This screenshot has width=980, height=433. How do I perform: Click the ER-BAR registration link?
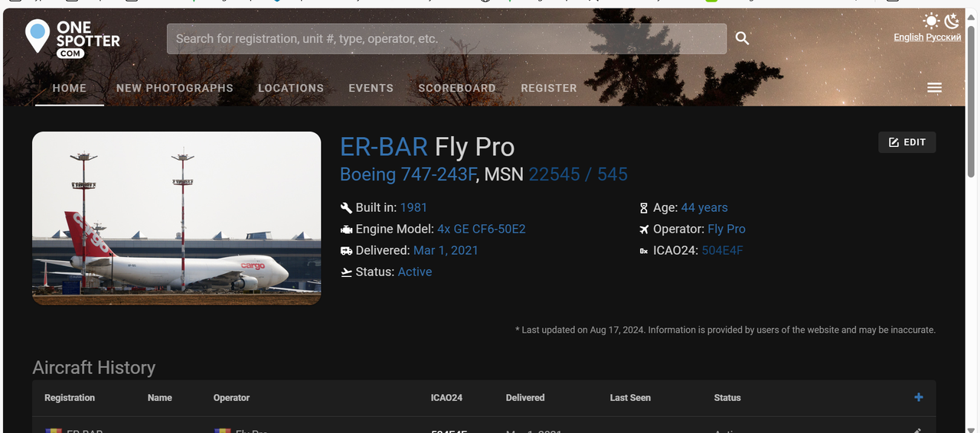384,147
